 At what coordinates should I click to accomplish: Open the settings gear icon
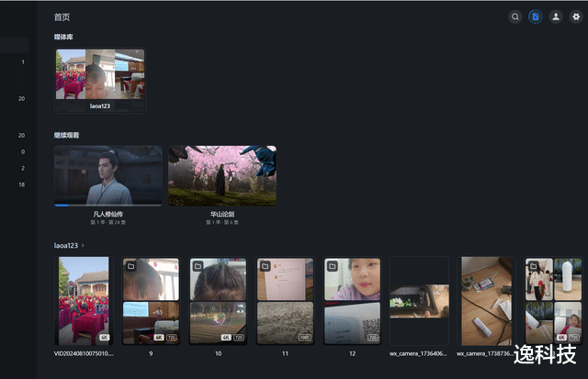576,17
